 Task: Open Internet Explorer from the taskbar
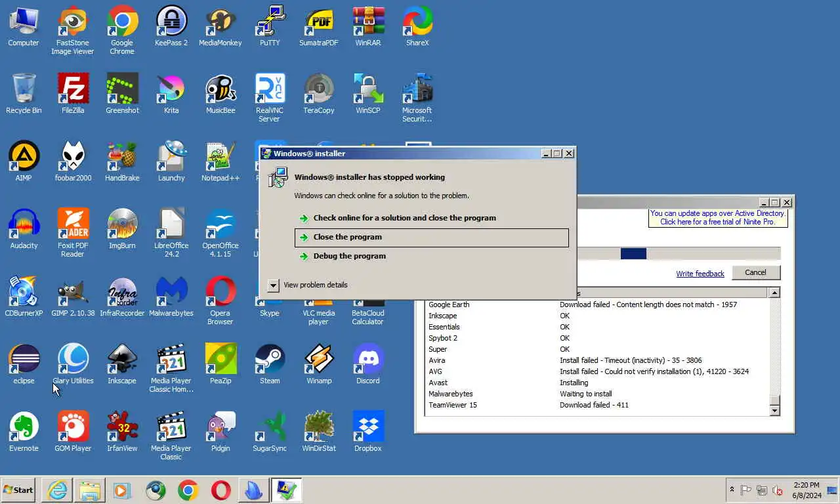tap(57, 490)
